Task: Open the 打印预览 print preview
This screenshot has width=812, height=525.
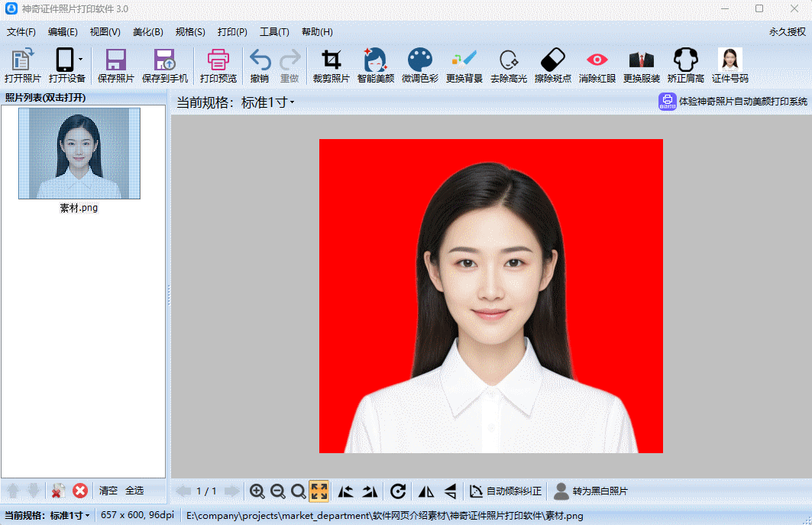Action: pyautogui.click(x=218, y=61)
